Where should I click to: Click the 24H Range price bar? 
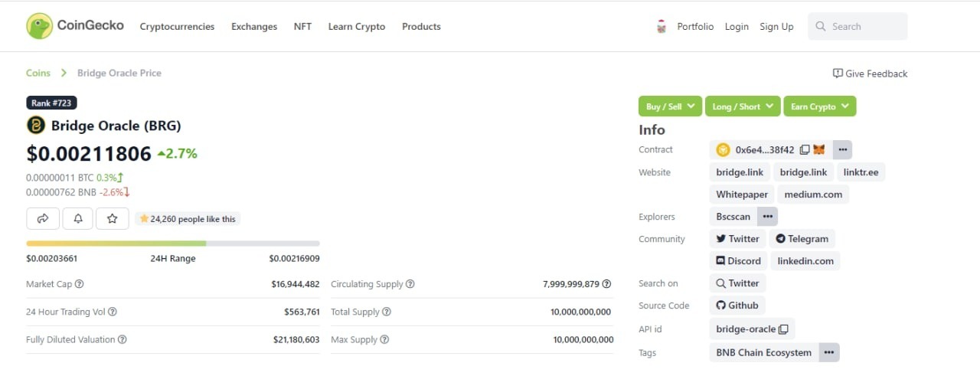[x=173, y=244]
